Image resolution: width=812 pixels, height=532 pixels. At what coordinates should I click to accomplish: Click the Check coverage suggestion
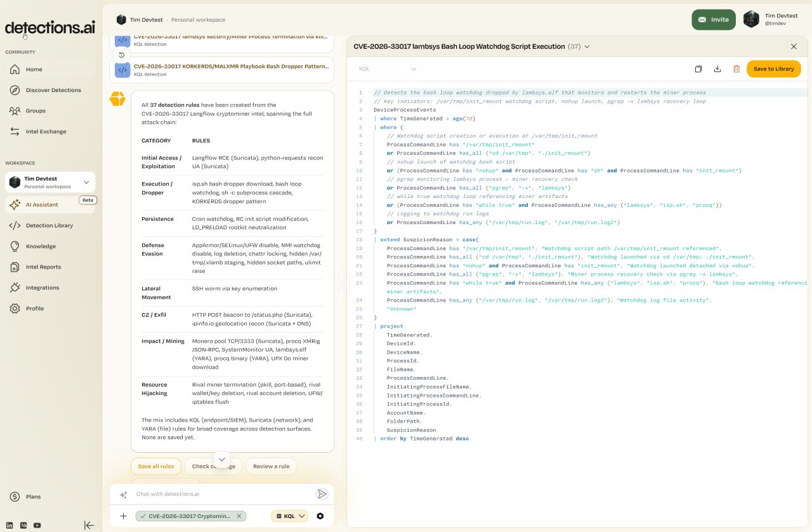point(213,467)
